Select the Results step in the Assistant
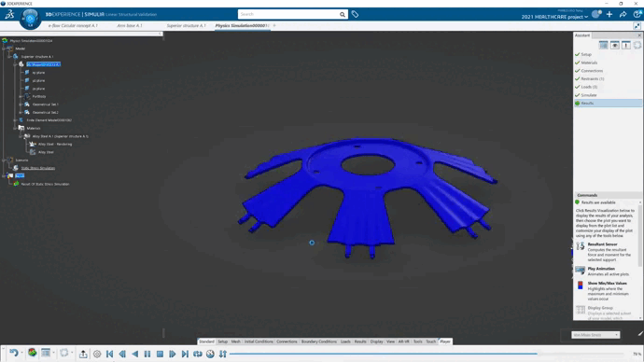644x362 pixels. (x=608, y=103)
